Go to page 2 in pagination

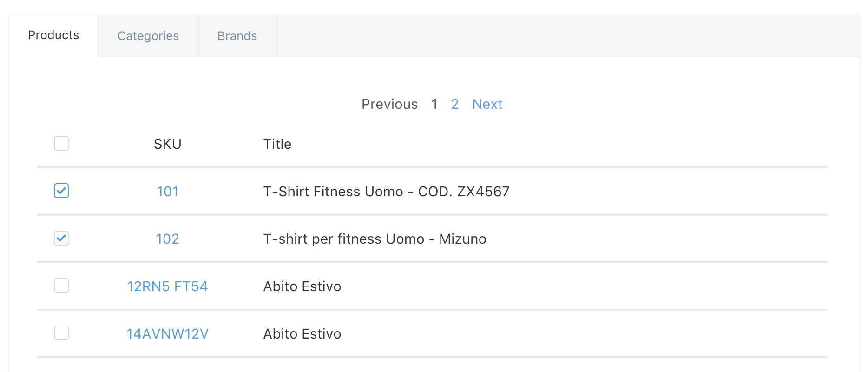455,104
